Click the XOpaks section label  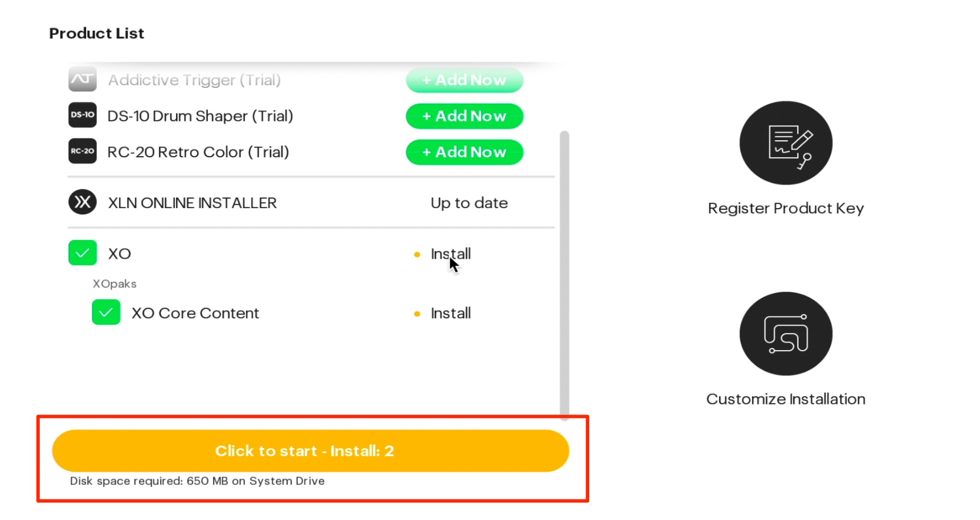(115, 284)
